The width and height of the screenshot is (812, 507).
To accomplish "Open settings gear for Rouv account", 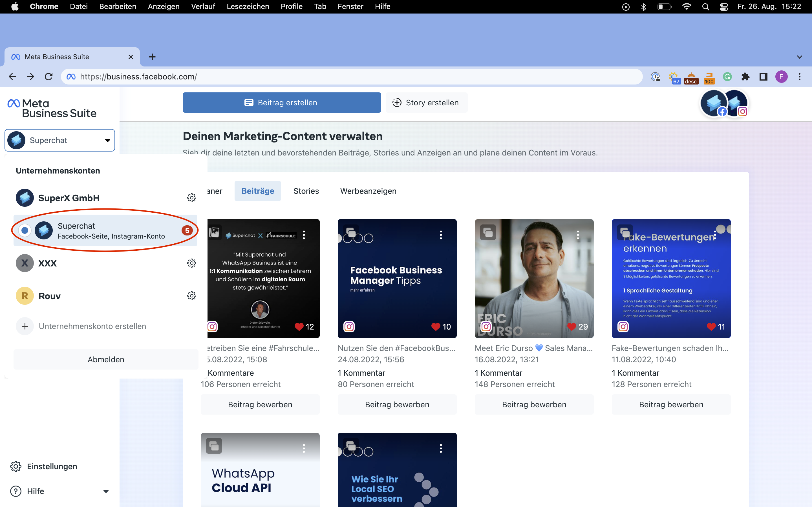I will coord(192,296).
